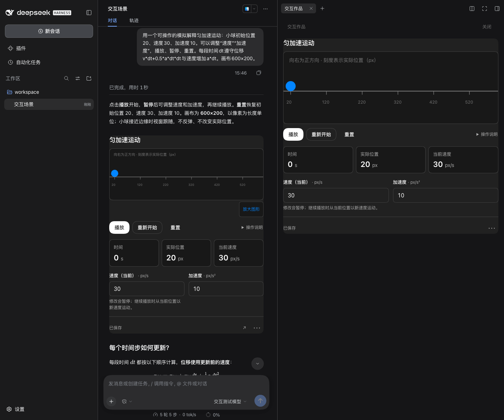Click 重新开始 in the chat simulation
The width and height of the screenshot is (504, 420).
(147, 227)
